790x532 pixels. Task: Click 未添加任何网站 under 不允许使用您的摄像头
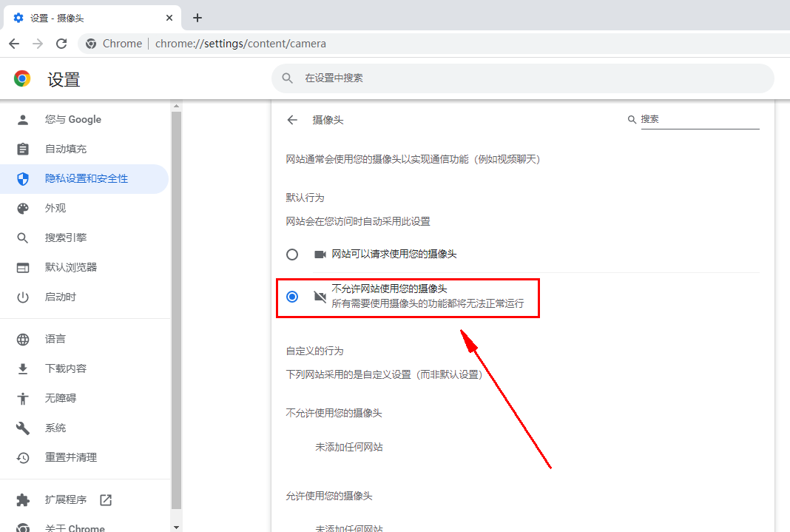[x=349, y=447]
